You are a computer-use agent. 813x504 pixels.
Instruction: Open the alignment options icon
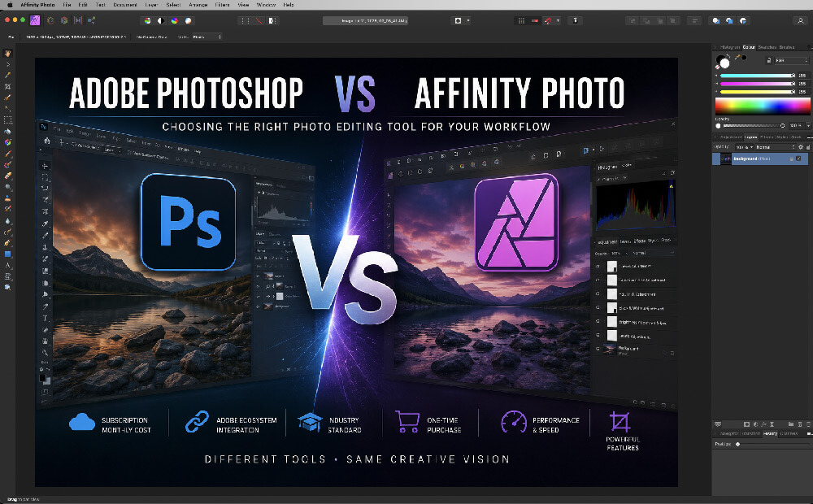pos(695,21)
